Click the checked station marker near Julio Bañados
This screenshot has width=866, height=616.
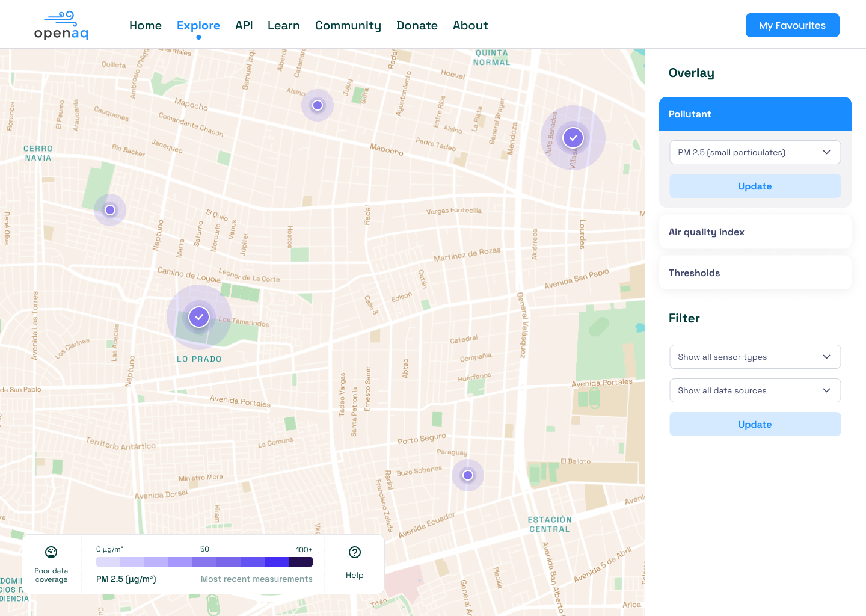tap(573, 138)
